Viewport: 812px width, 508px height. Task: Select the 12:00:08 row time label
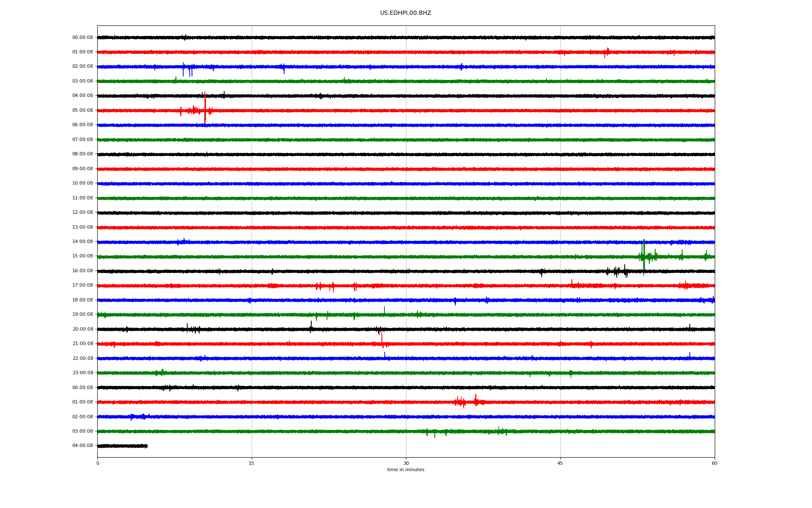[x=82, y=213]
